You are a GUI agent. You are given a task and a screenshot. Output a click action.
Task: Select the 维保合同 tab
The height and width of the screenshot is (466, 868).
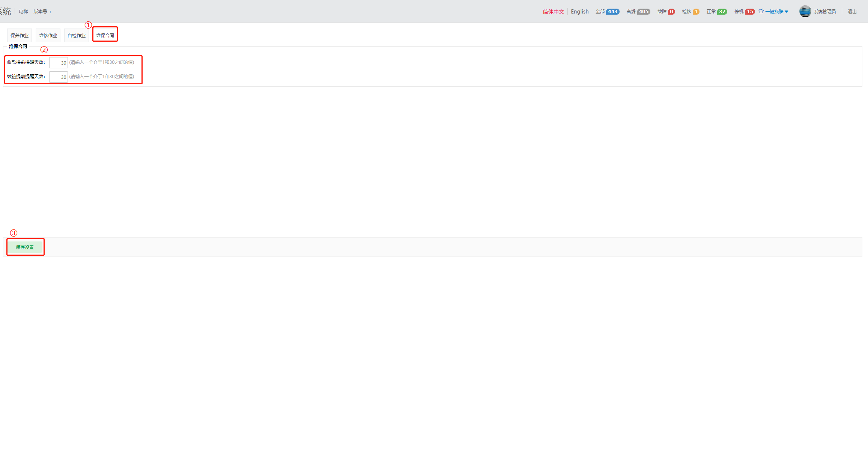coord(105,35)
